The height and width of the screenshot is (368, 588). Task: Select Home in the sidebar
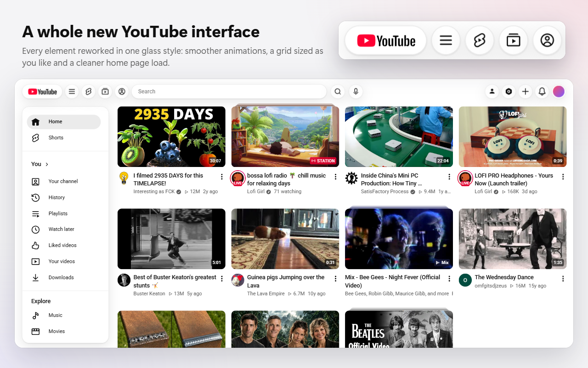(64, 122)
